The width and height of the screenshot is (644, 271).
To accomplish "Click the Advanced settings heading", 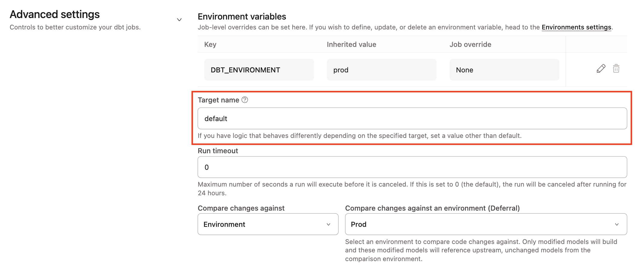I will click(54, 14).
